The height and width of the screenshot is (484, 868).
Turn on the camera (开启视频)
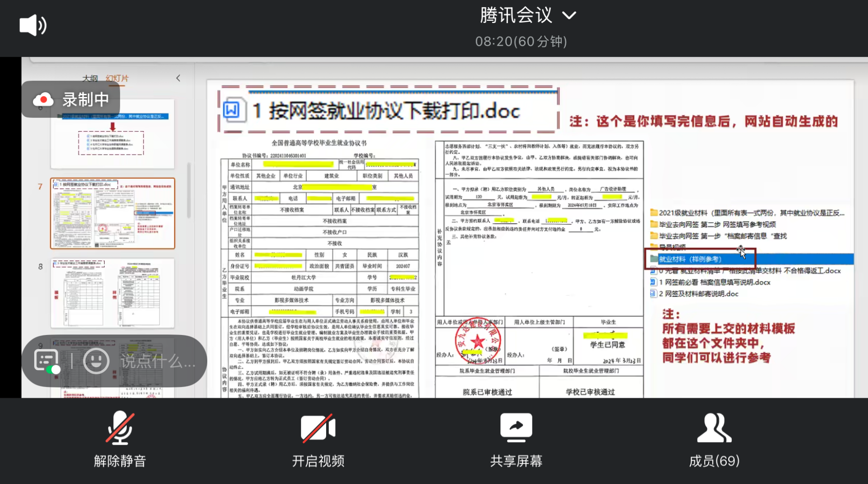(x=318, y=438)
